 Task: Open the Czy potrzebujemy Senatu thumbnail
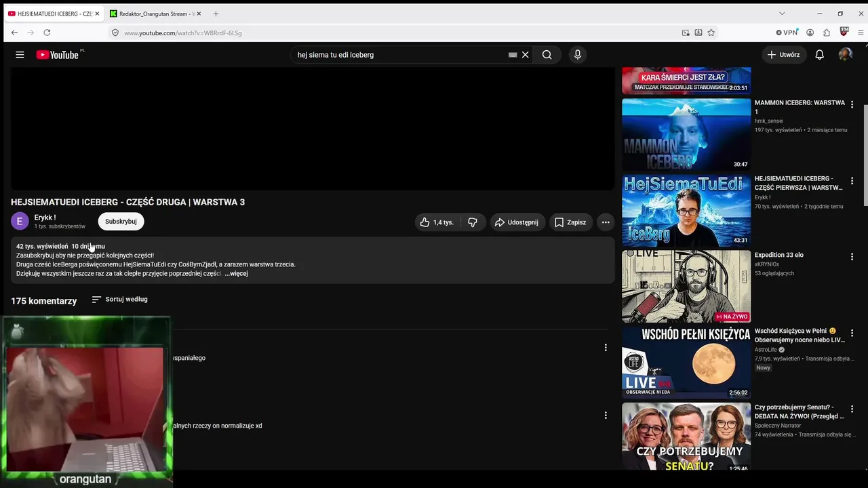coord(686,437)
